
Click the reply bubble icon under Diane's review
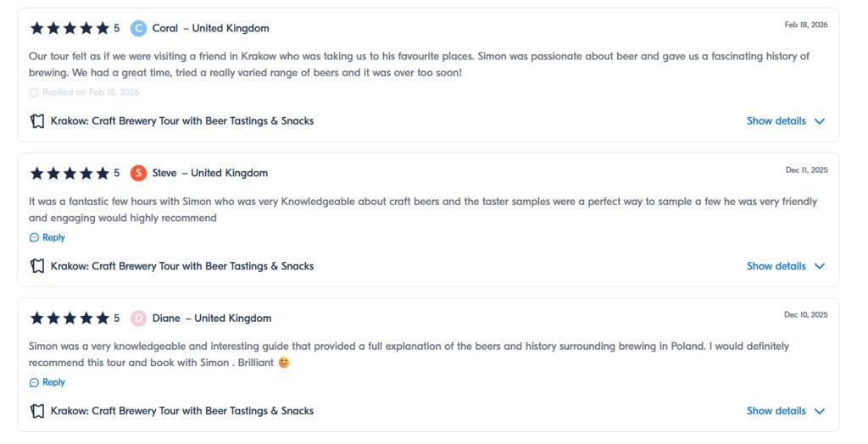coord(34,383)
